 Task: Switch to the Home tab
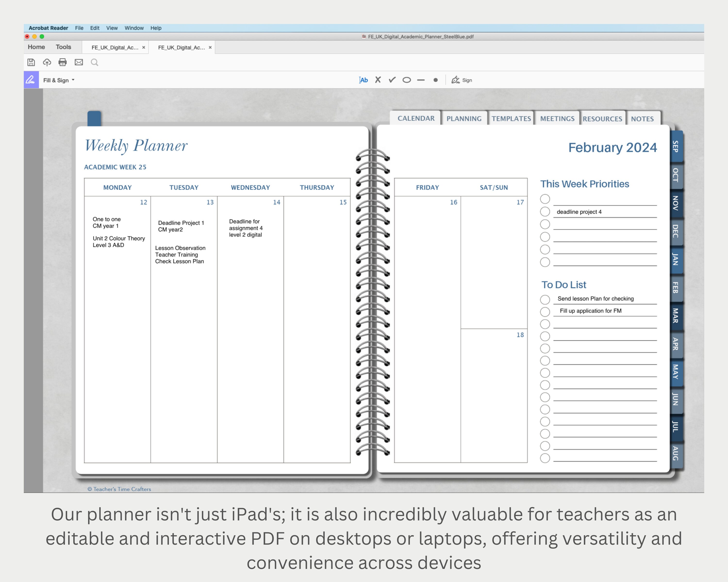36,47
